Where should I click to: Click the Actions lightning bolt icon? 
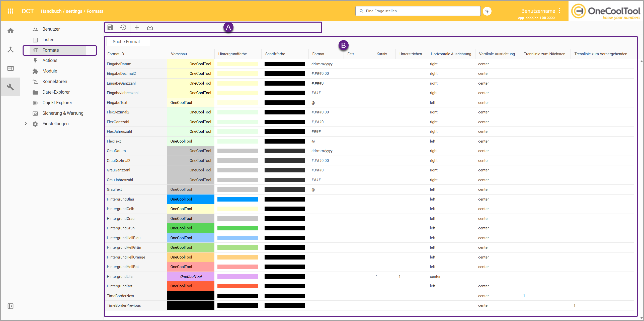pos(35,61)
